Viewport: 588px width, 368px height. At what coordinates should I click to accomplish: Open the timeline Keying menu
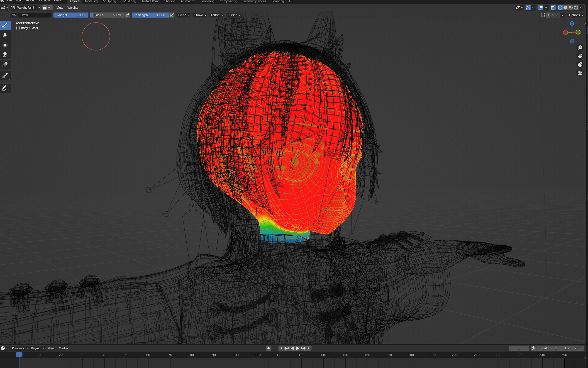pyautogui.click(x=38, y=348)
